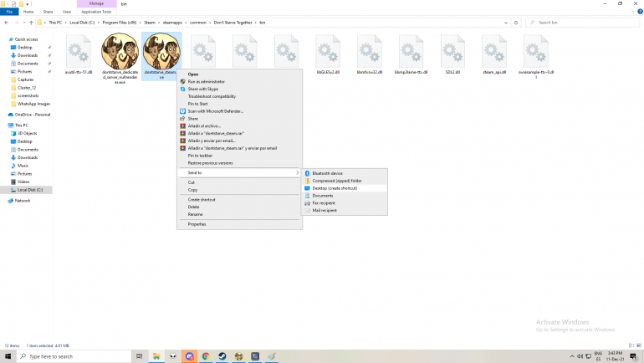The width and height of the screenshot is (644, 363).
Task: Select the steam_api.dll file icon
Action: pyautogui.click(x=494, y=52)
